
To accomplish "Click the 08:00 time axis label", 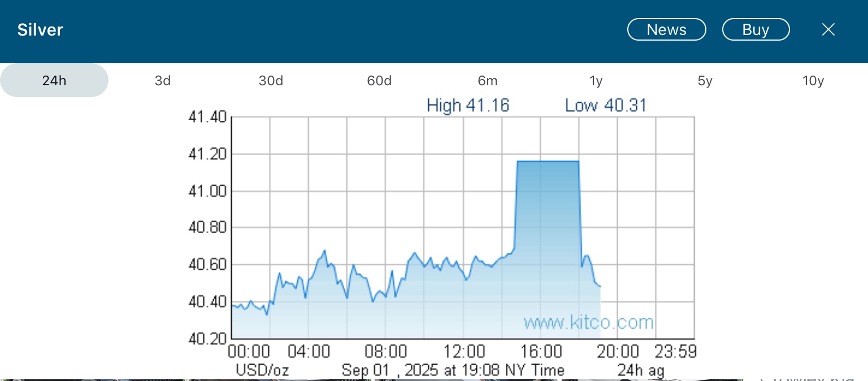I will click(386, 352).
